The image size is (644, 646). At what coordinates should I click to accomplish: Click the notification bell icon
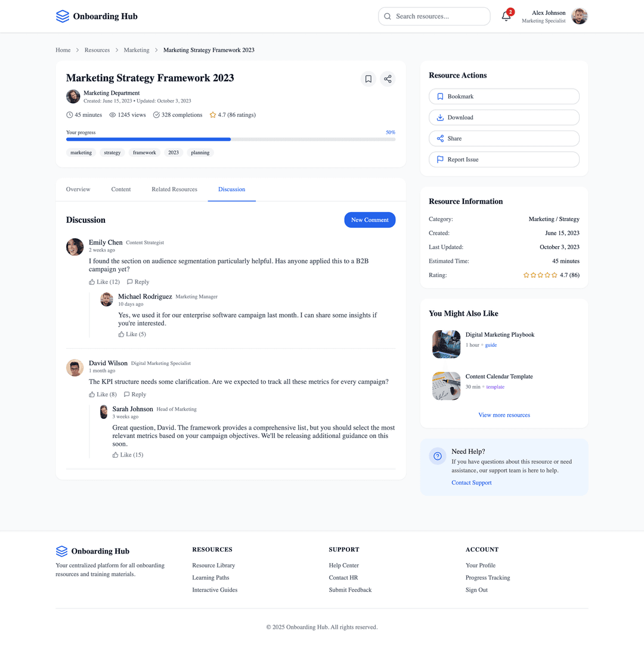coord(506,17)
